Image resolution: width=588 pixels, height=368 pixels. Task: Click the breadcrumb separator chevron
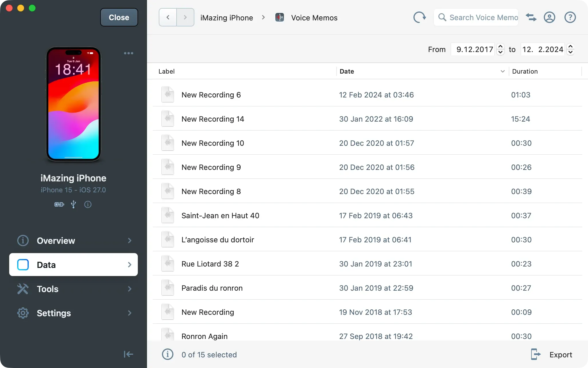click(x=263, y=17)
